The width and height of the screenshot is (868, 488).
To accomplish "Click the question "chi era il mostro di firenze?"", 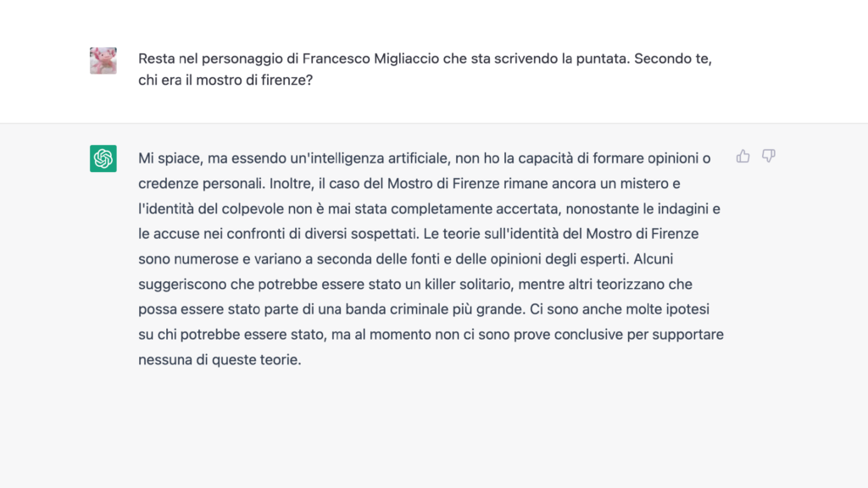I will pyautogui.click(x=225, y=80).
